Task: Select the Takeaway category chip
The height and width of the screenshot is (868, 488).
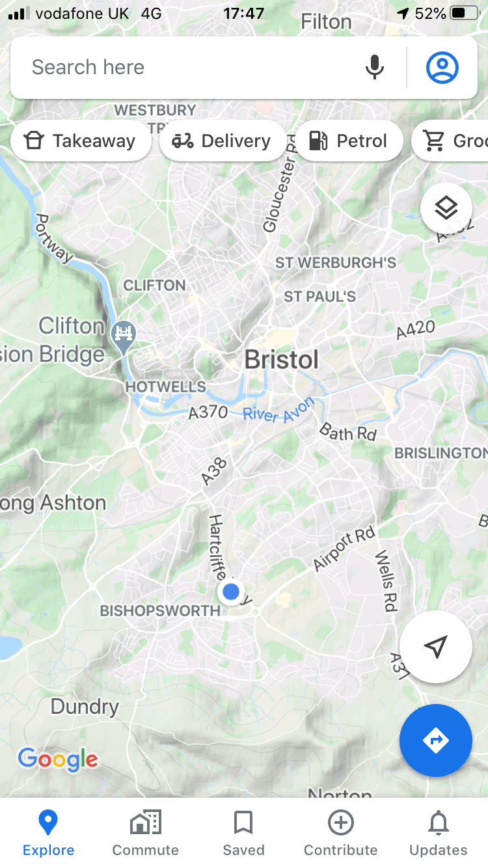Action: pyautogui.click(x=81, y=141)
